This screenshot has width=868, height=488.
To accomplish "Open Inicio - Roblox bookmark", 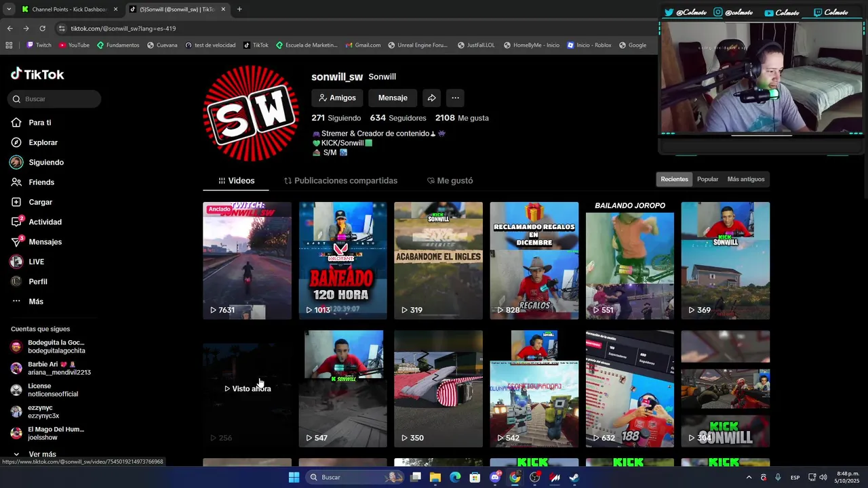I will 589,45.
